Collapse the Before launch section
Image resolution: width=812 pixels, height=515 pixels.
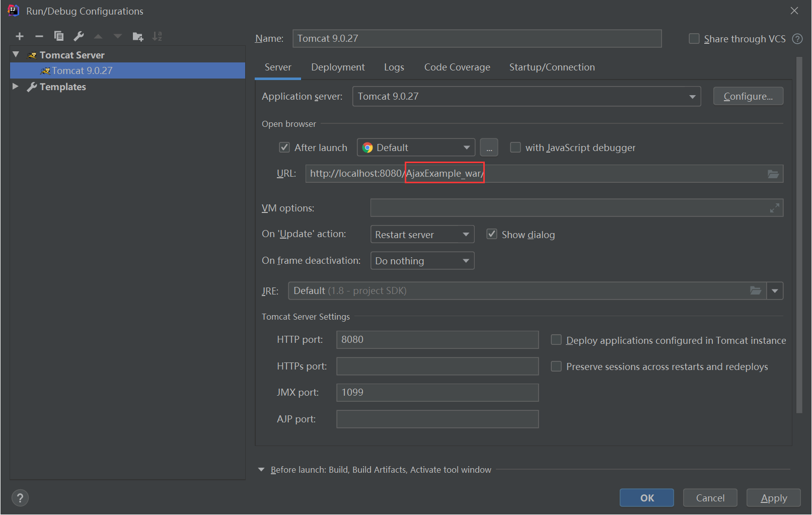pos(261,470)
